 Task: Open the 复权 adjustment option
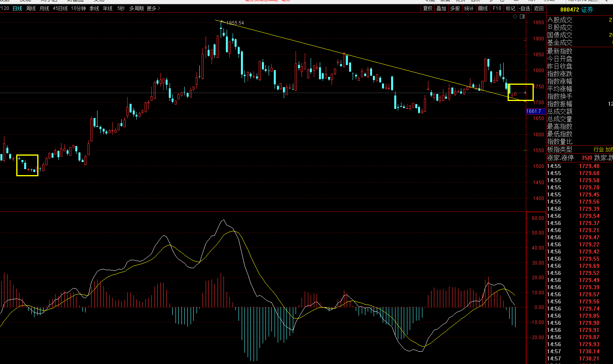428,8
